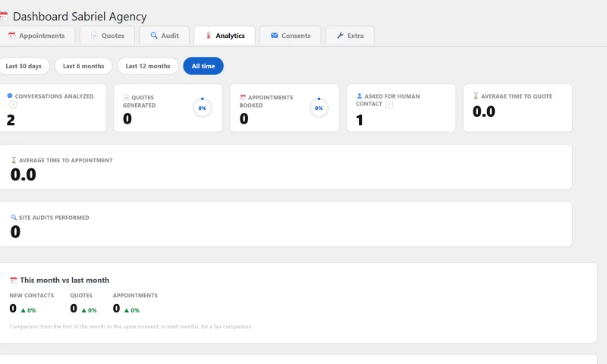The image size is (607, 364).
Task: Filter by Last 12 months
Action: [x=148, y=66]
